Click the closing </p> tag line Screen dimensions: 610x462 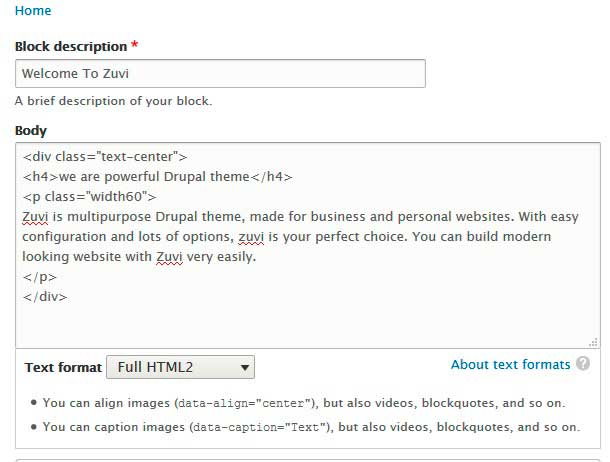click(40, 277)
